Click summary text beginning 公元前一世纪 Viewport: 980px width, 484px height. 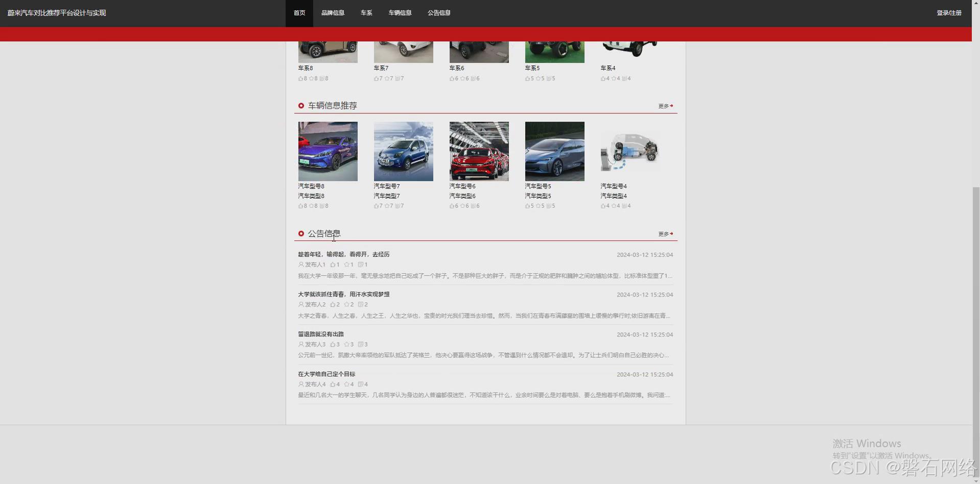[x=483, y=355]
